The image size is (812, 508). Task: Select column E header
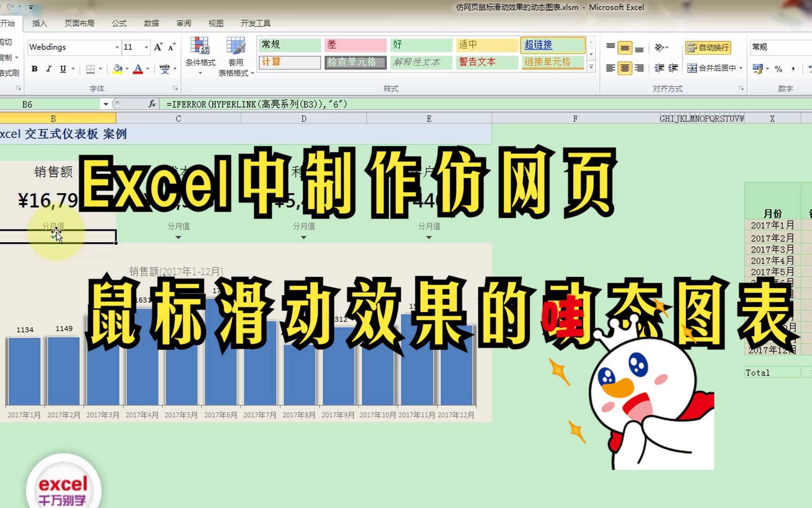click(429, 119)
